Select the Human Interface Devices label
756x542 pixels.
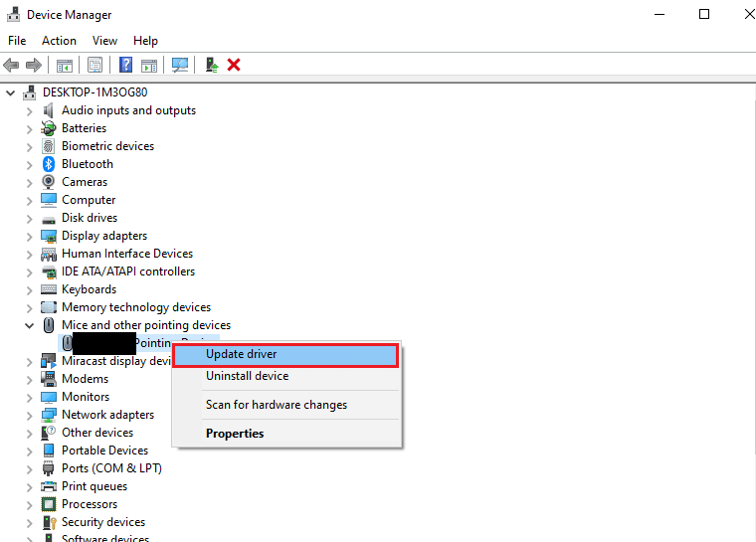[x=127, y=254]
